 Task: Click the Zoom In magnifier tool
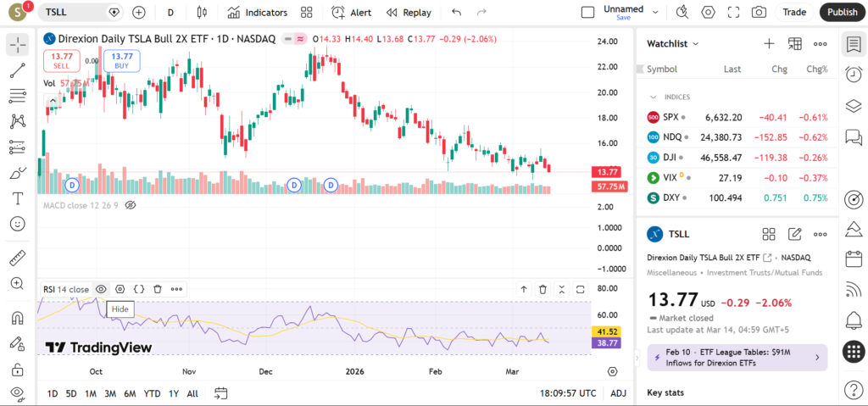(17, 283)
